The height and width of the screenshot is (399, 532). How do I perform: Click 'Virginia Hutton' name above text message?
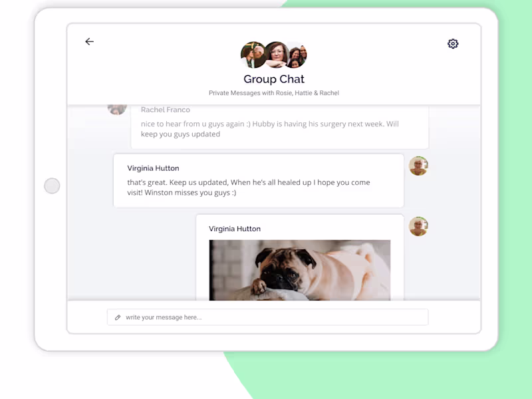click(153, 168)
